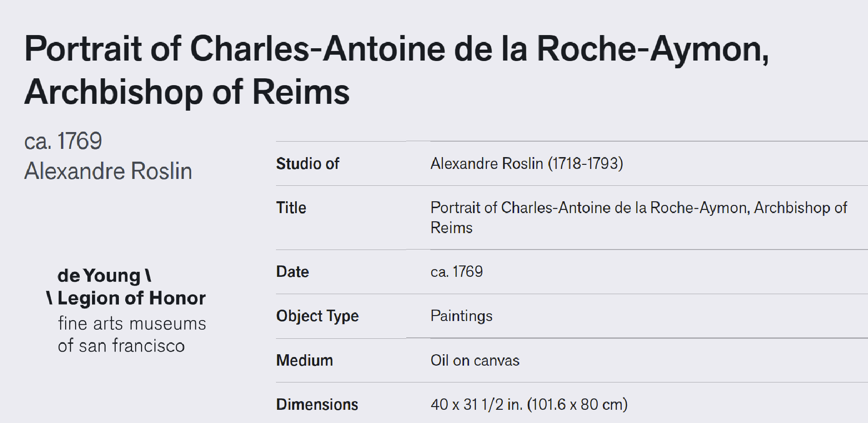The image size is (868, 423).
Task: Open the 'Alexandre Roslin (1718-1793)' value
Action: coord(526,163)
